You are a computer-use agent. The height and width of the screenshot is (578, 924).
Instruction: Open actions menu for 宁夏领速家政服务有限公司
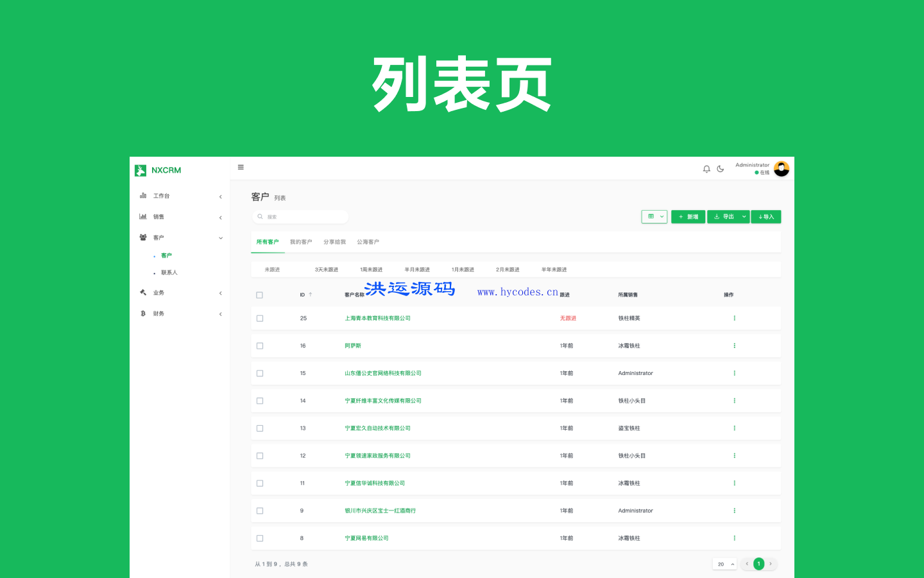[734, 455]
